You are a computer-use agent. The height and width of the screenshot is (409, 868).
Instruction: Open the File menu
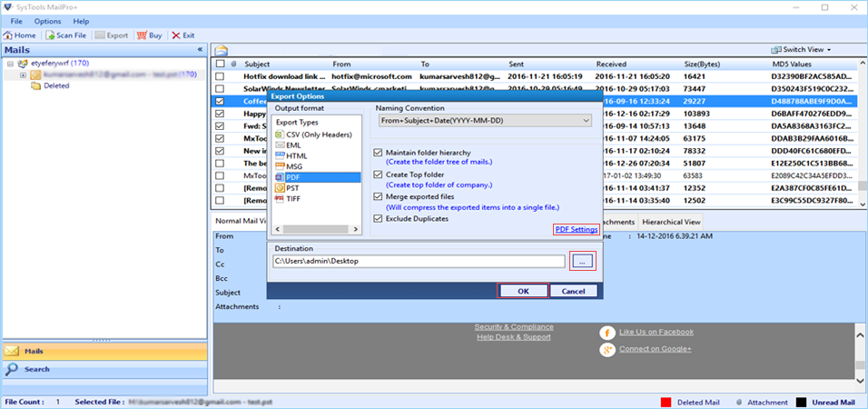coord(16,21)
